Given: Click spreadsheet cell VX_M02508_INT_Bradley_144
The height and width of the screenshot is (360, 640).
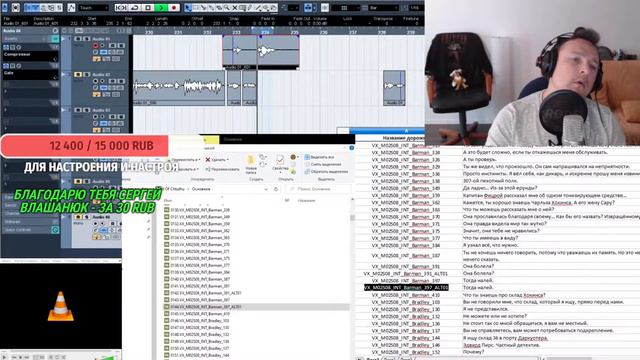Looking at the screenshot, I should (406, 338).
